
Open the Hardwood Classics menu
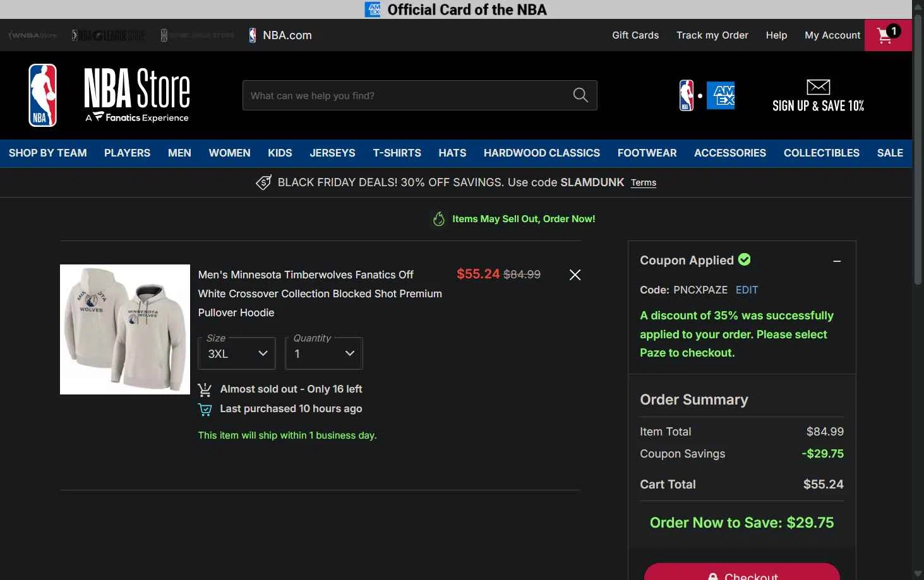(542, 153)
